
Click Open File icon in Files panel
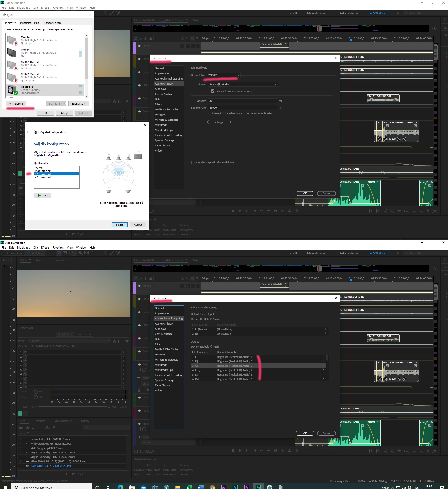[x=21, y=427]
